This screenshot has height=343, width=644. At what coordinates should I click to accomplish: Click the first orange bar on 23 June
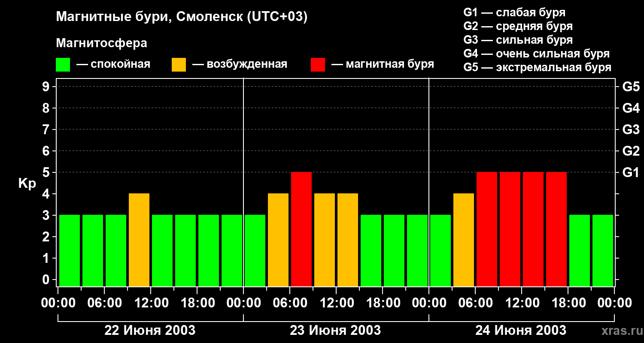coord(278,240)
